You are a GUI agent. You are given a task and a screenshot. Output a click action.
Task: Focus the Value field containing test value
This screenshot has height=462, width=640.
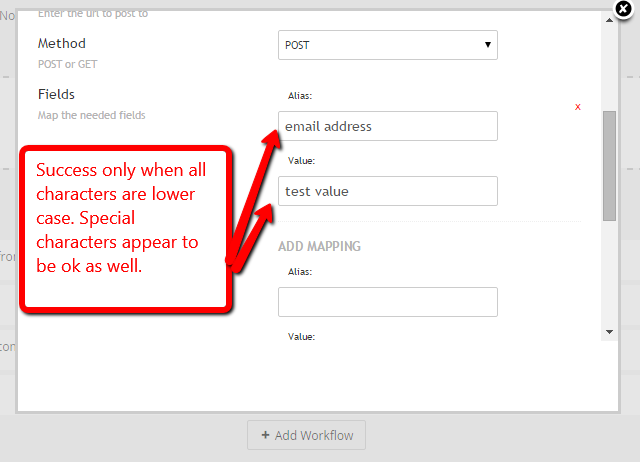pos(388,191)
